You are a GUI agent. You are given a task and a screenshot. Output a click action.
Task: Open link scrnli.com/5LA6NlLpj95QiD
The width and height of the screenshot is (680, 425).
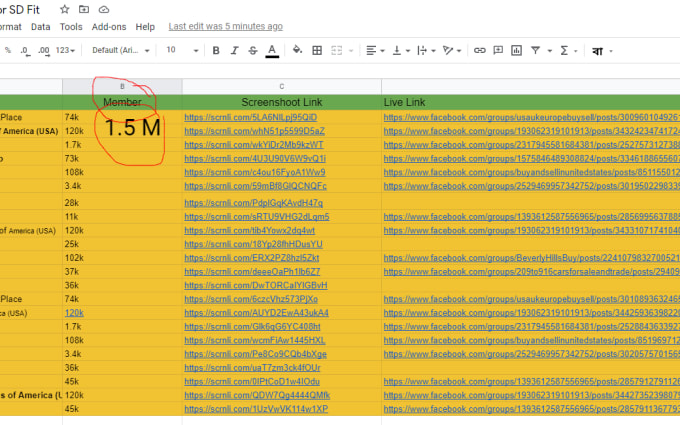tap(251, 117)
